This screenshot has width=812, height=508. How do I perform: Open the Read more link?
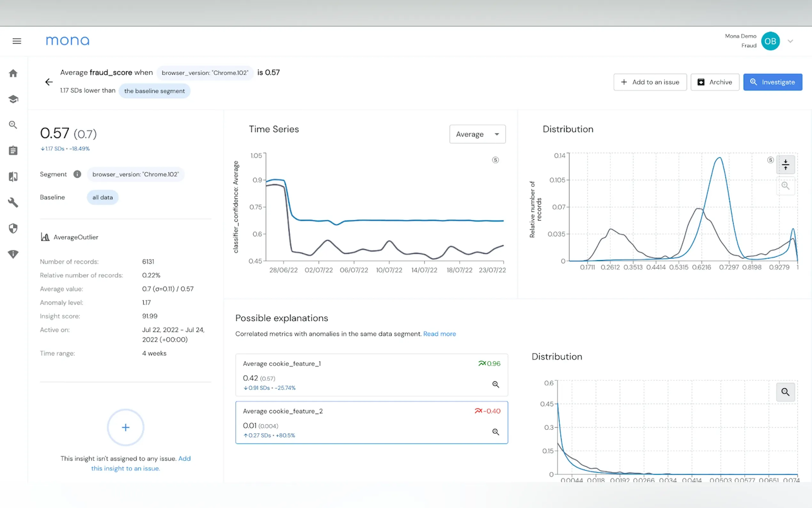439,334
